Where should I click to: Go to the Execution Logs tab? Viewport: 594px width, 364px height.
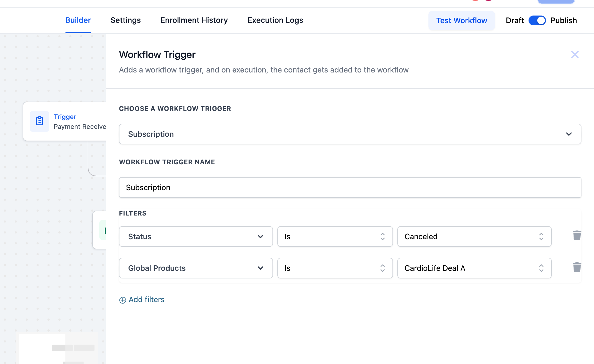(275, 20)
